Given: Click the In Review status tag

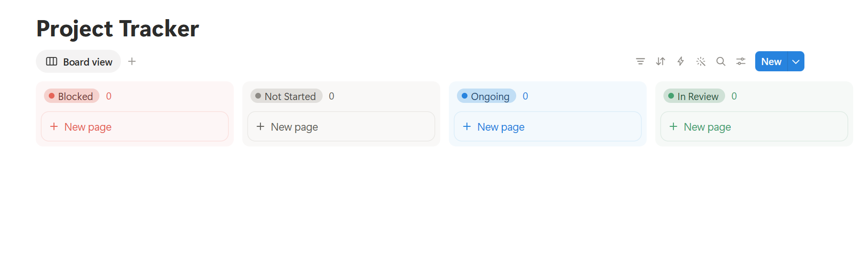Looking at the screenshot, I should (x=694, y=96).
